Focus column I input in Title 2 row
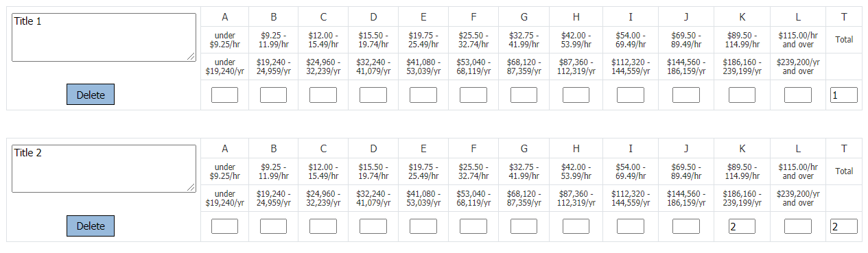Screen dimensions: 868x253 (x=631, y=226)
